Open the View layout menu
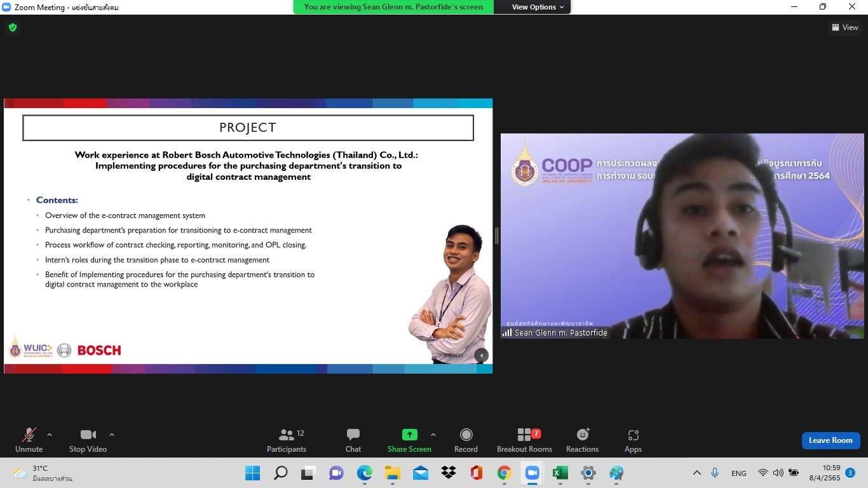The height and width of the screenshot is (488, 868). coord(845,27)
